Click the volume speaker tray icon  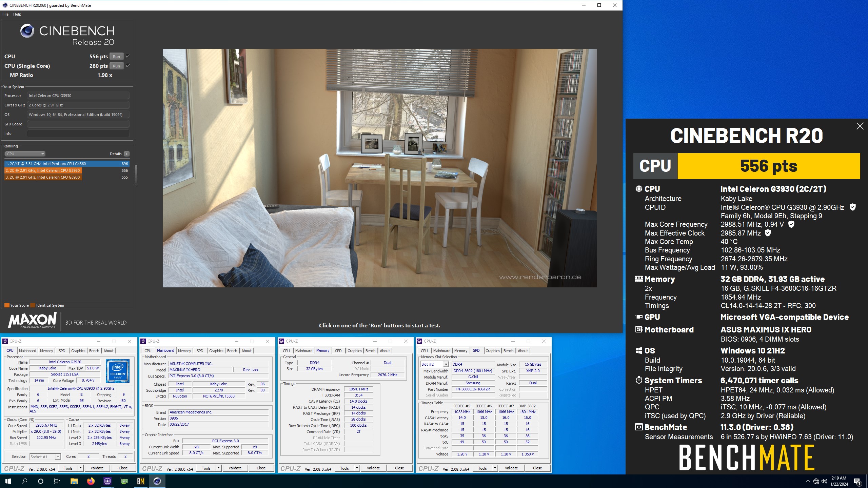[824, 481]
